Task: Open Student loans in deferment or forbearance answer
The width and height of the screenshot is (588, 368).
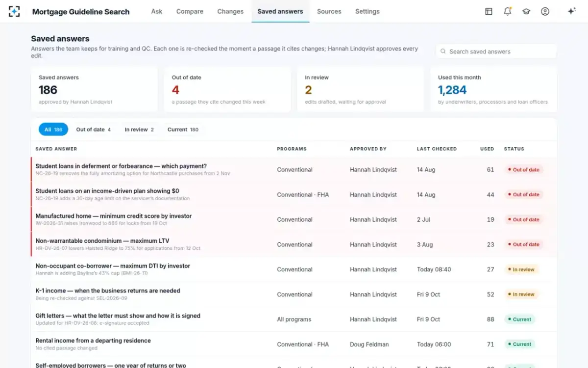Action: tap(294, 170)
